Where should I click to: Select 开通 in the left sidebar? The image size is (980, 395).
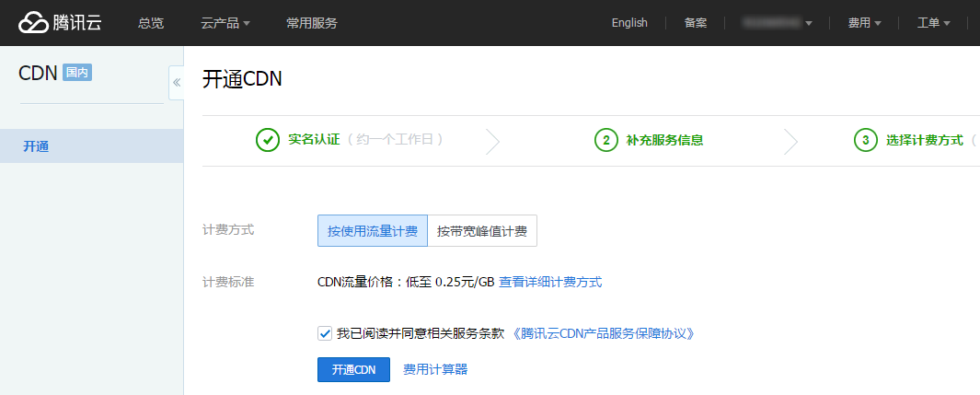pyautogui.click(x=92, y=146)
